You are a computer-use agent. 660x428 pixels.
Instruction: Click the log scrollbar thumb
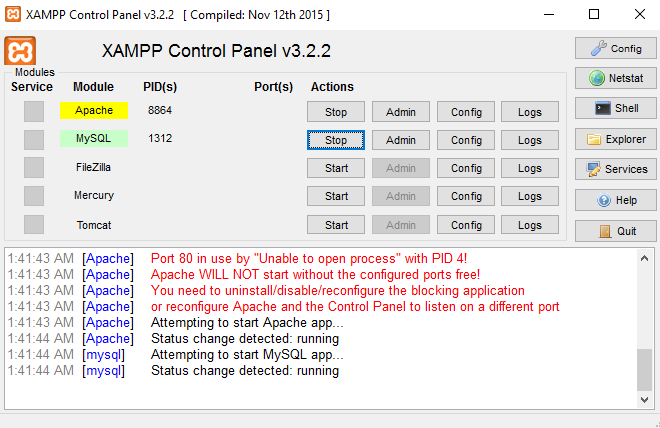coord(644,370)
